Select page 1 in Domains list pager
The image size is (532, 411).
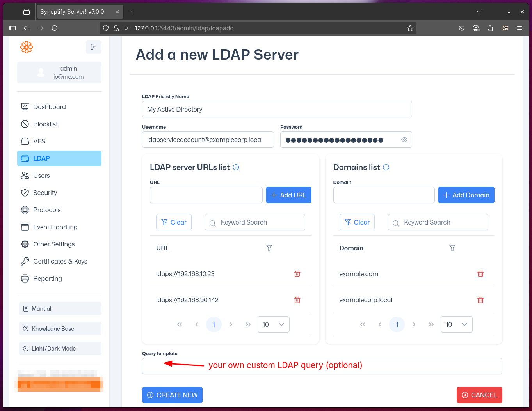(x=397, y=324)
